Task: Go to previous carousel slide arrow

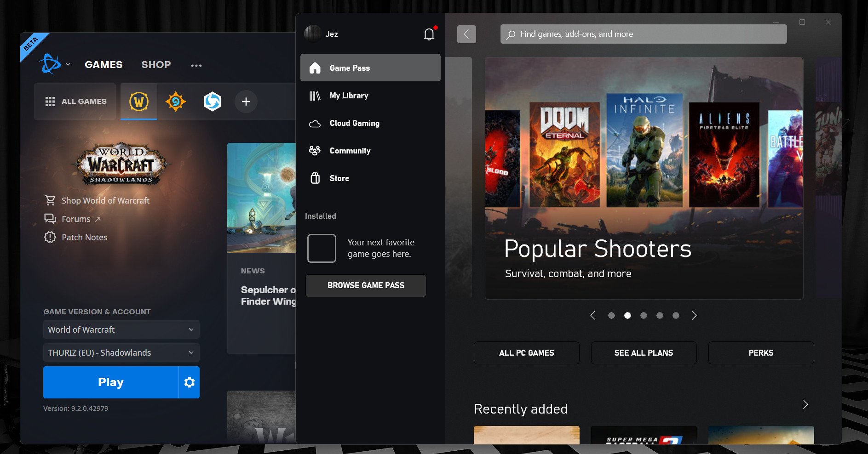Action: point(593,315)
